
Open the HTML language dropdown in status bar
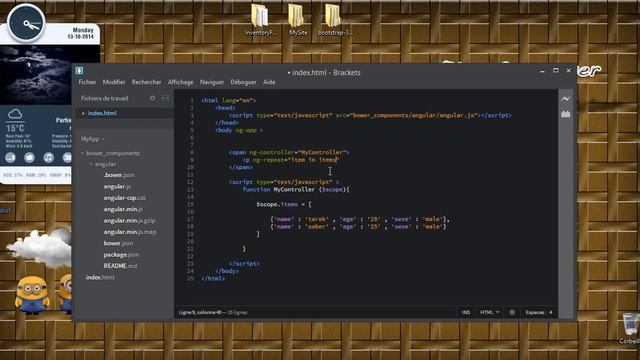[x=489, y=312]
